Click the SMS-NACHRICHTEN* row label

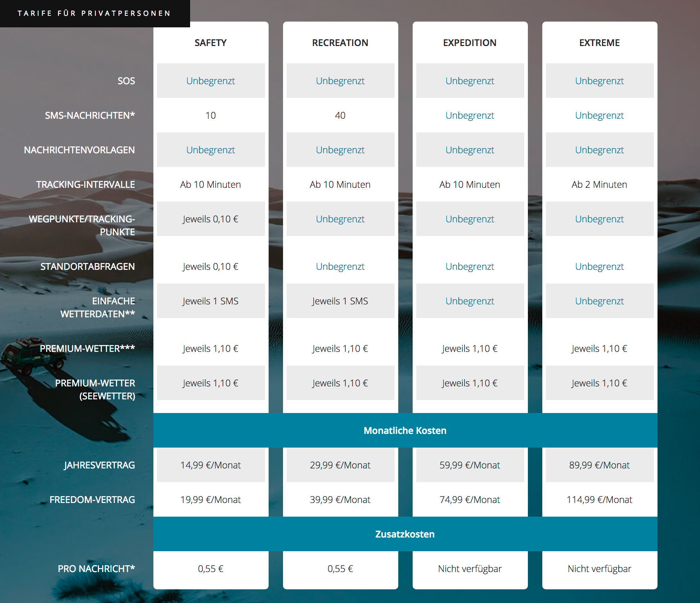coord(90,115)
